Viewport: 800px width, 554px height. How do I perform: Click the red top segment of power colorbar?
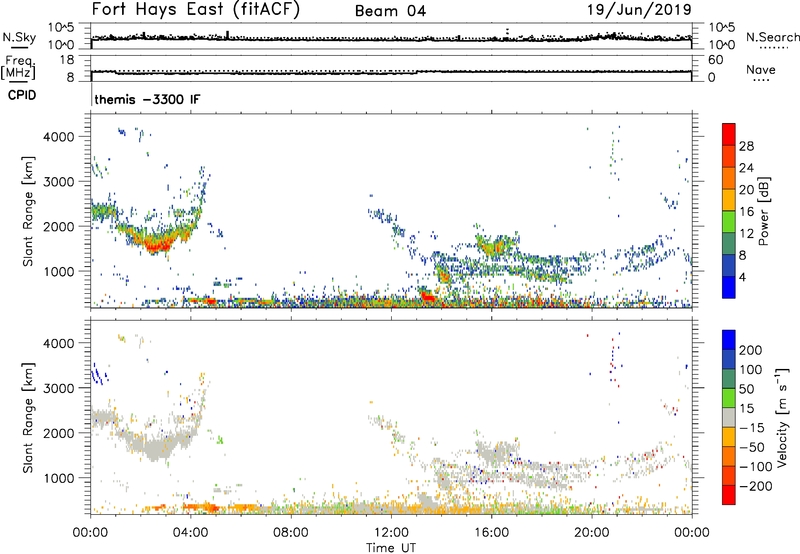[729, 134]
